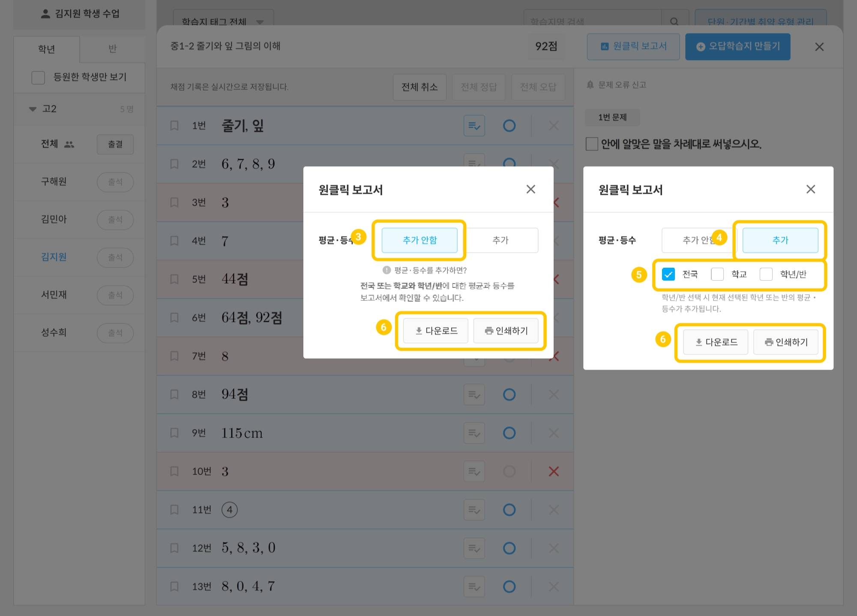
Task: Click the 오답학습지 만들기 button
Action: pyautogui.click(x=737, y=46)
